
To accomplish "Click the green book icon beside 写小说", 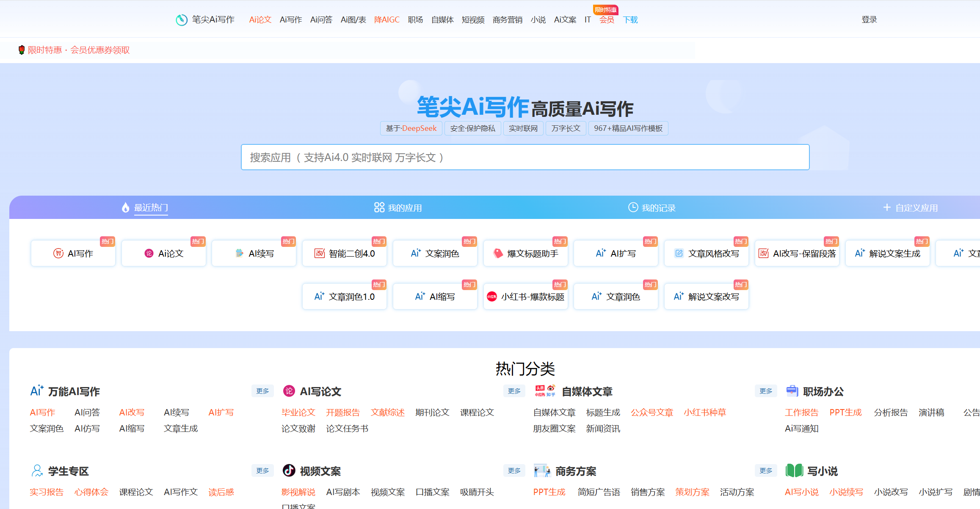I will click(x=794, y=470).
